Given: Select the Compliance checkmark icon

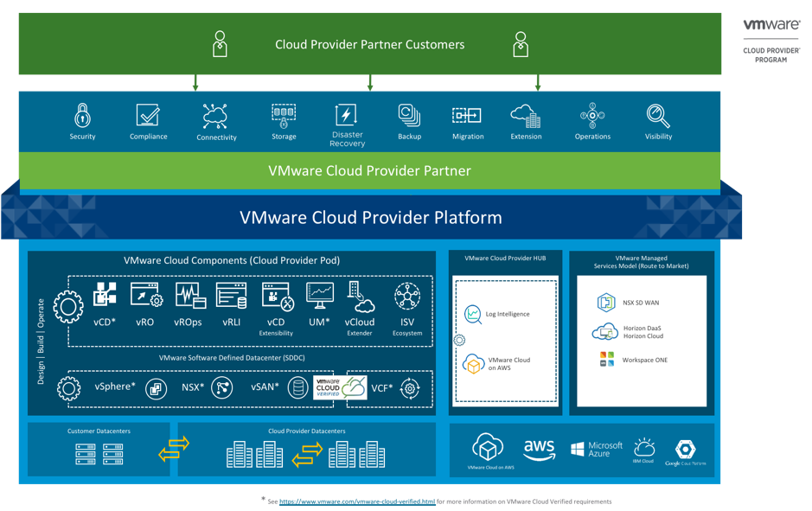Looking at the screenshot, I should click(x=148, y=115).
